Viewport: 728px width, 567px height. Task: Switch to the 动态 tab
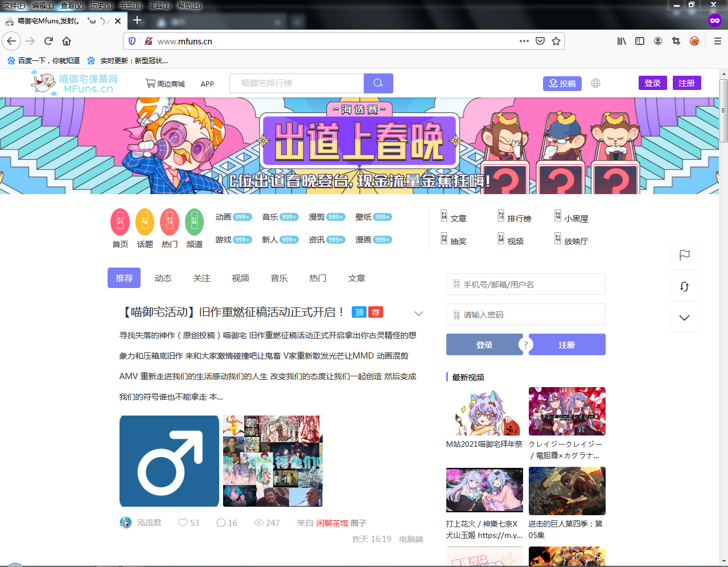[163, 278]
